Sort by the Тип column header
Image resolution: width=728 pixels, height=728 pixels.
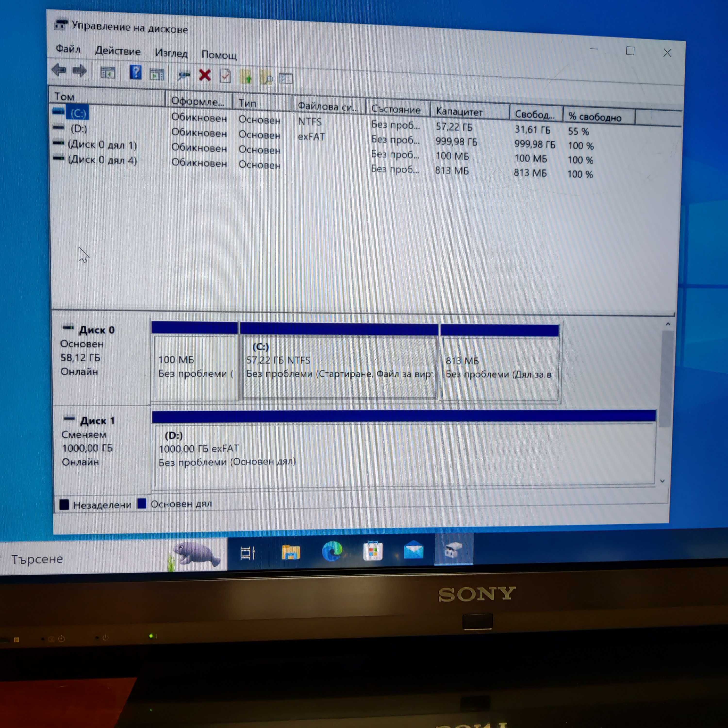click(x=263, y=103)
